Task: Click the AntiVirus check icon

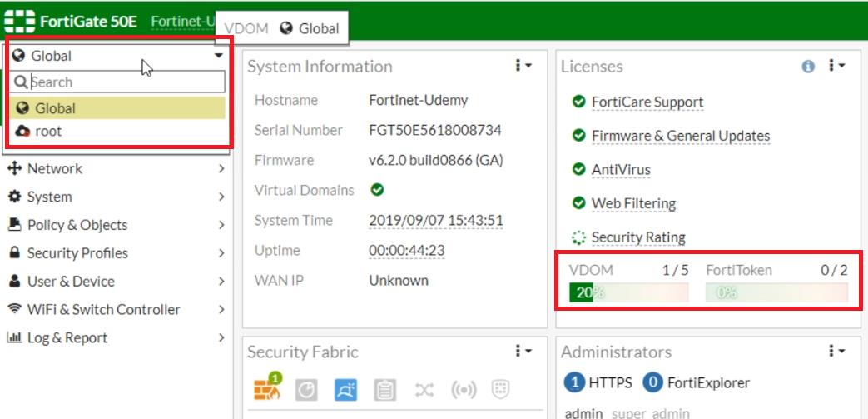Action: click(578, 169)
